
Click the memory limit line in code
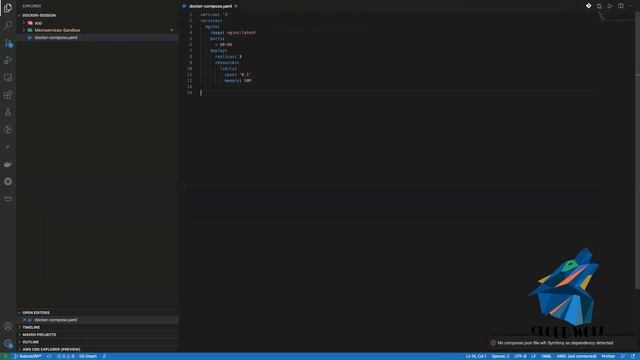coord(238,81)
